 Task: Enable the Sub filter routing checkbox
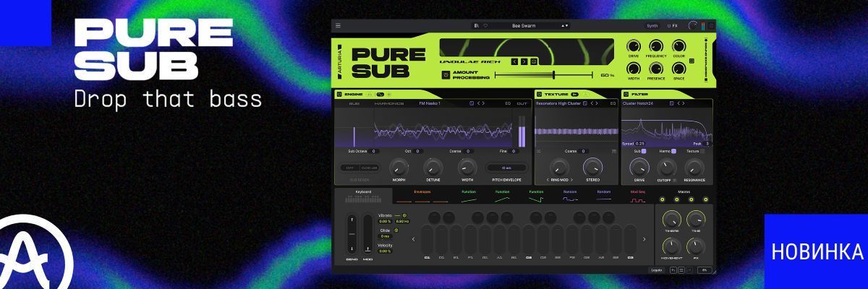click(644, 151)
